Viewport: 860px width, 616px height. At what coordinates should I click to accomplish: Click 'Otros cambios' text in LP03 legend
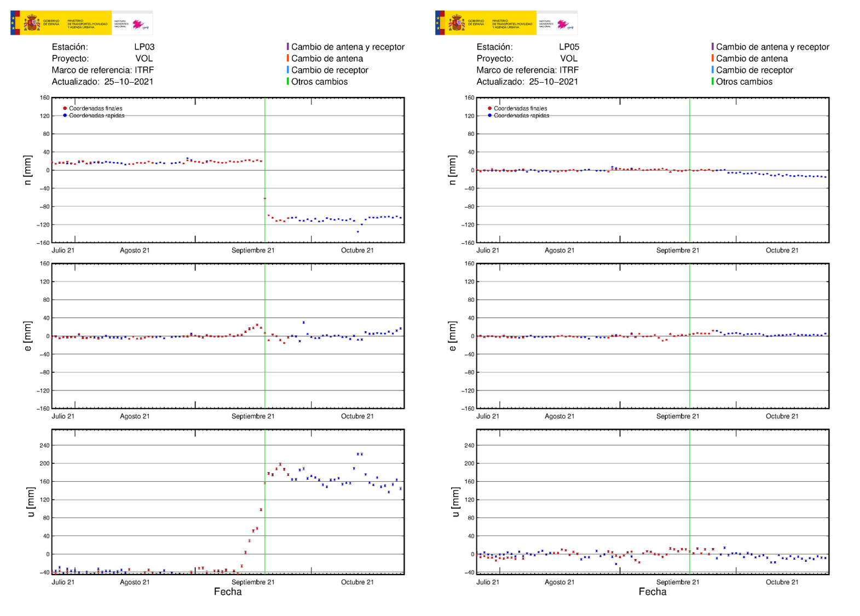click(x=320, y=82)
